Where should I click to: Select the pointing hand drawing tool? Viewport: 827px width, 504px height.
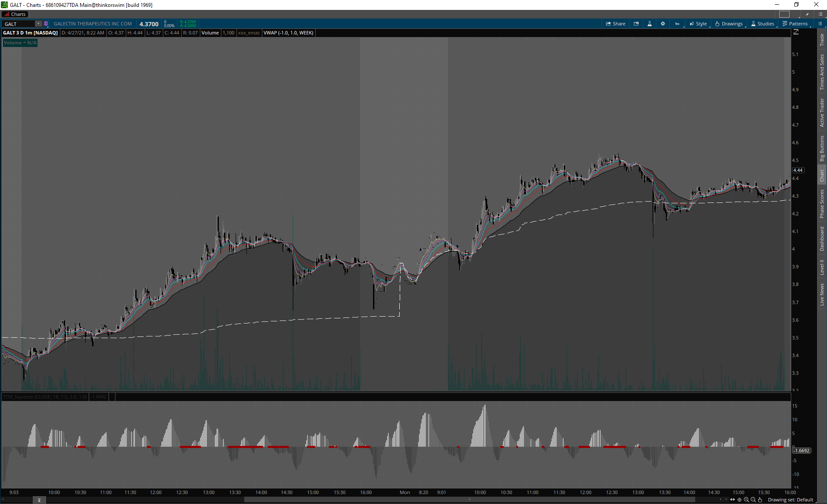pyautogui.click(x=760, y=500)
